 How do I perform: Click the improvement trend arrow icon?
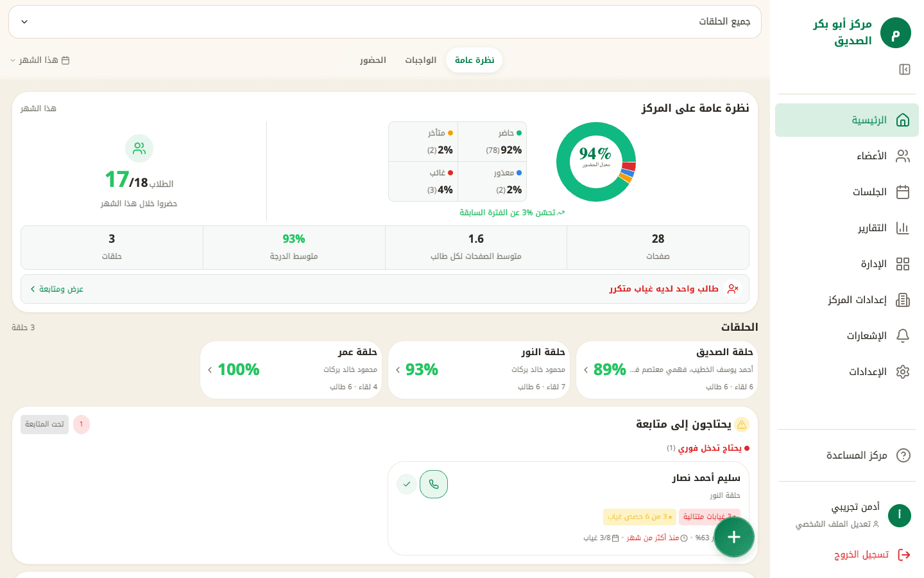tap(561, 213)
